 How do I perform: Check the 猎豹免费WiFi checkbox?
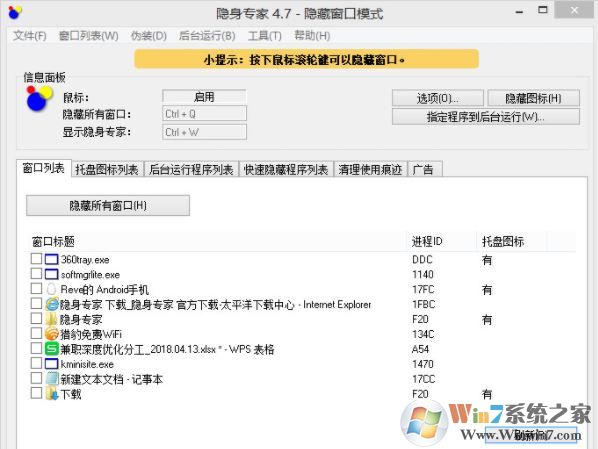[x=36, y=333]
